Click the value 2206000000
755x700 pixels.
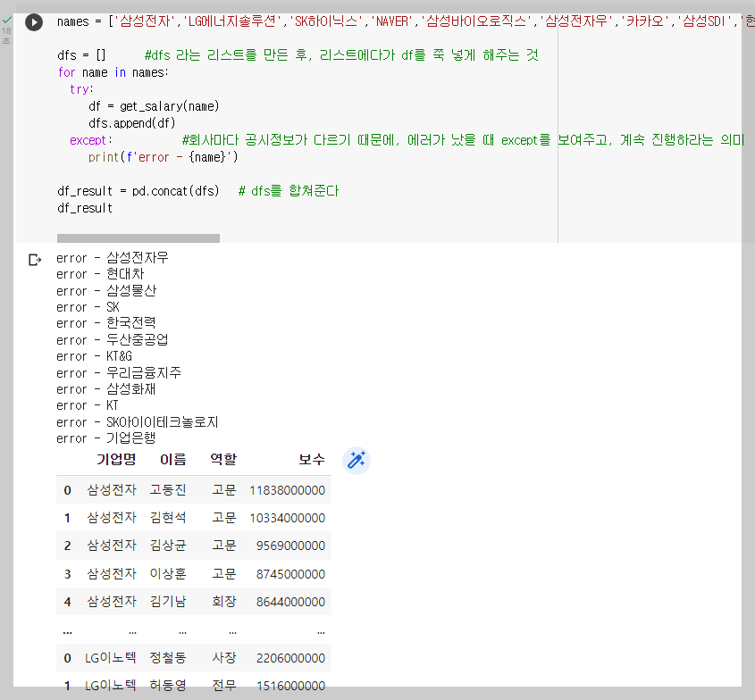click(x=290, y=659)
